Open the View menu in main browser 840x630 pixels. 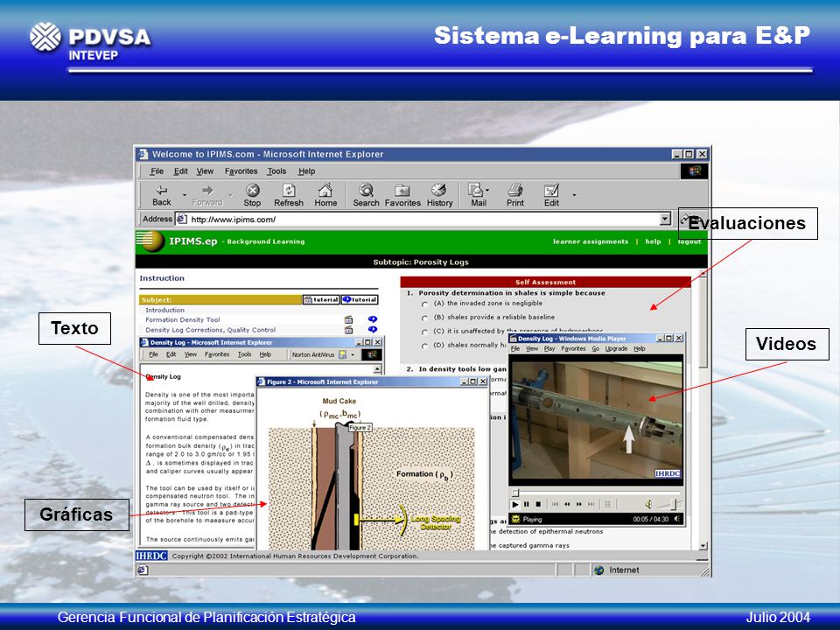[x=205, y=171]
